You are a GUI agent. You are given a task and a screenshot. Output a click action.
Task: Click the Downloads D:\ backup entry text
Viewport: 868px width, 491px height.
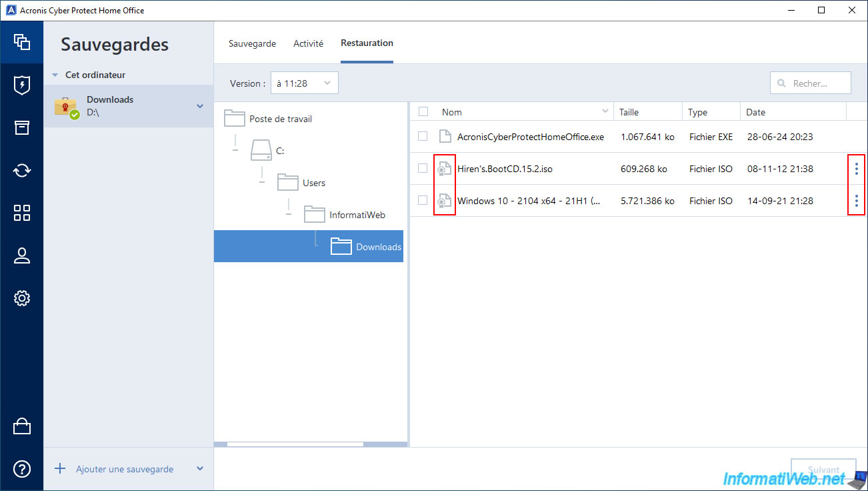(110, 106)
